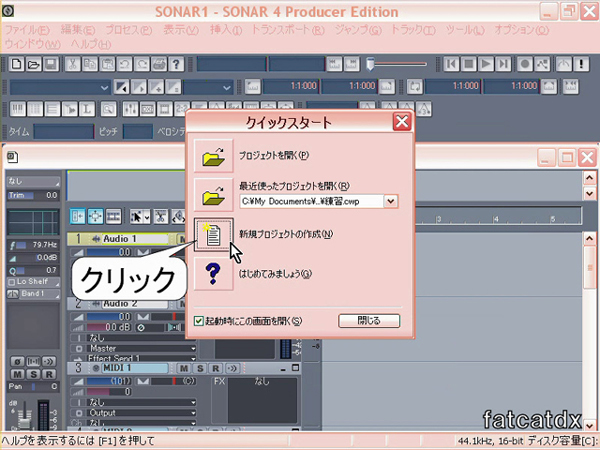The width and height of the screenshot is (600, 450).
Task: Click the Recent Project folder icon
Action: [x=214, y=195]
